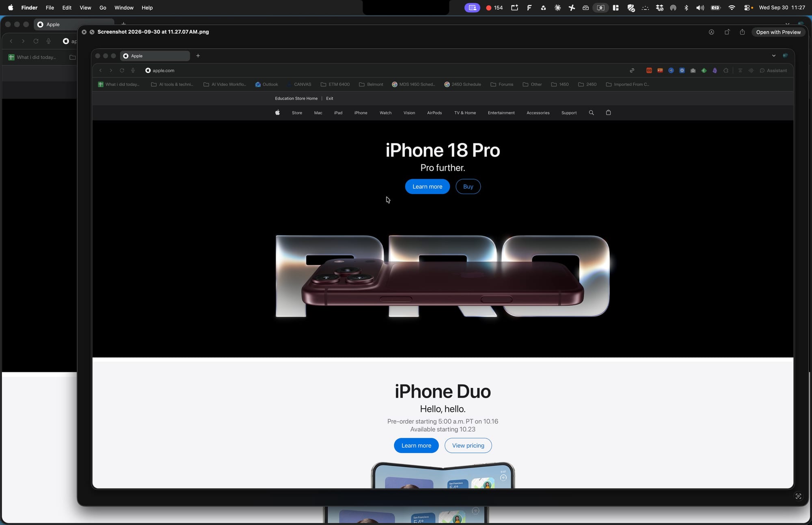Toggle Live Text detection icon at bottom right of Quick Look
The height and width of the screenshot is (525, 812).
(x=798, y=496)
